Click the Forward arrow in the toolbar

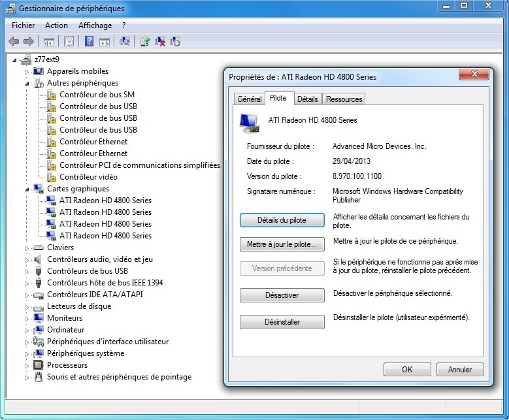pyautogui.click(x=29, y=42)
